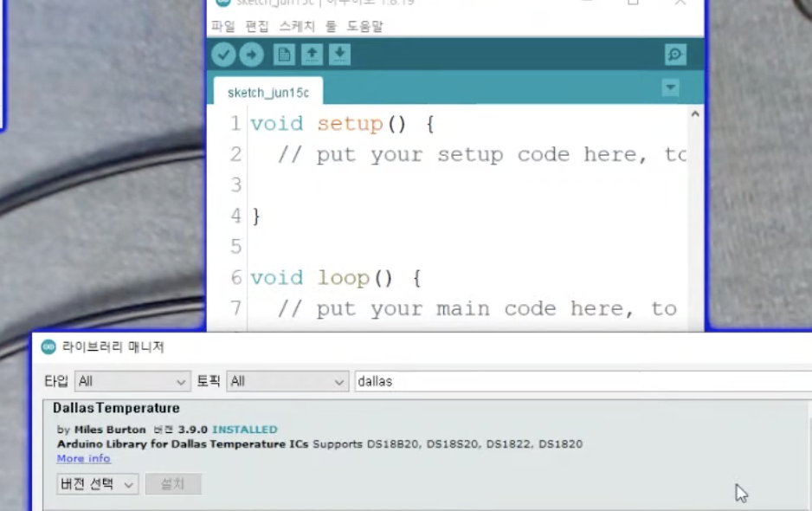The width and height of the screenshot is (812, 511).
Task: Click the Verify checkmark button
Action: pyautogui.click(x=223, y=55)
